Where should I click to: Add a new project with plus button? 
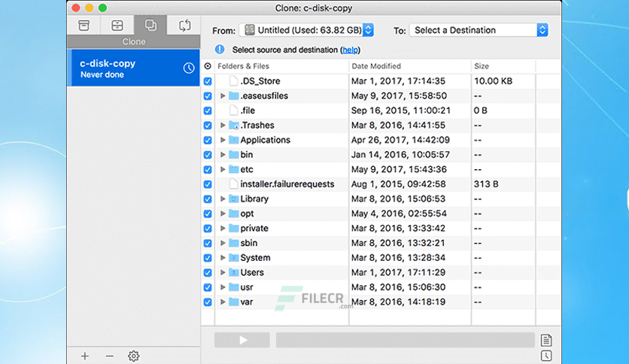[84, 356]
